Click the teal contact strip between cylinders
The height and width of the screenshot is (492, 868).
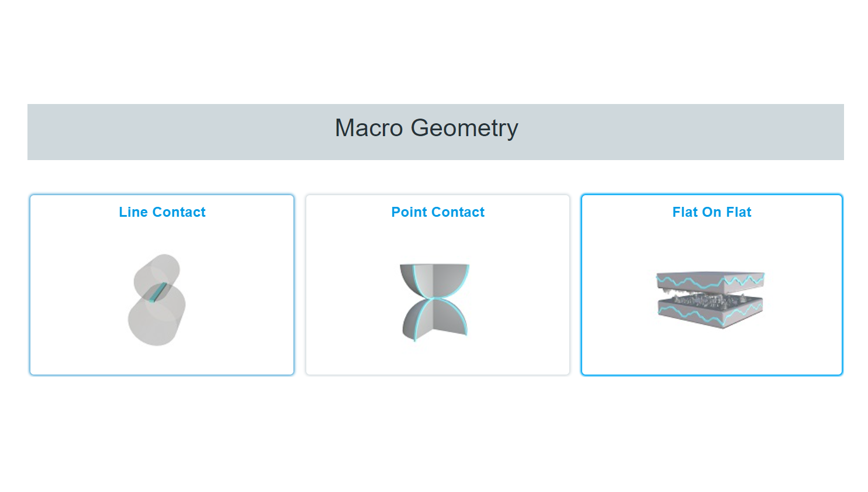[x=157, y=292]
